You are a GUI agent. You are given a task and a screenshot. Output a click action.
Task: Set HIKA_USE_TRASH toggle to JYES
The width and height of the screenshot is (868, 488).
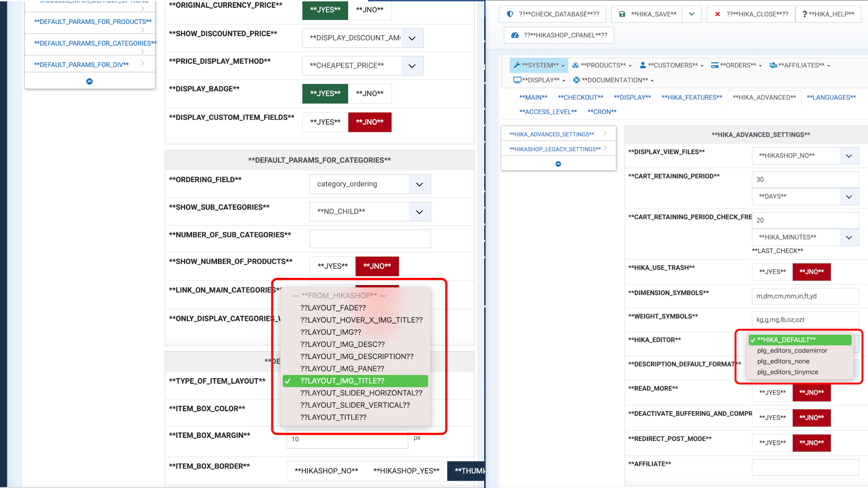772,272
